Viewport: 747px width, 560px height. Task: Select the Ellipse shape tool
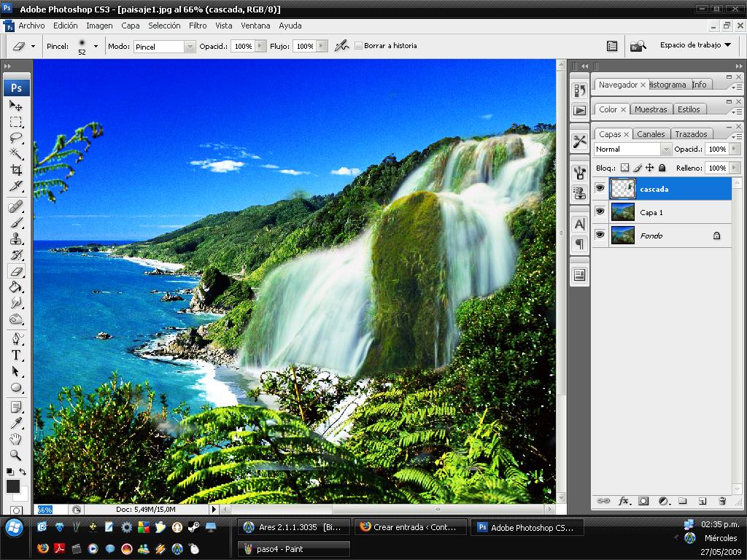(x=16, y=387)
